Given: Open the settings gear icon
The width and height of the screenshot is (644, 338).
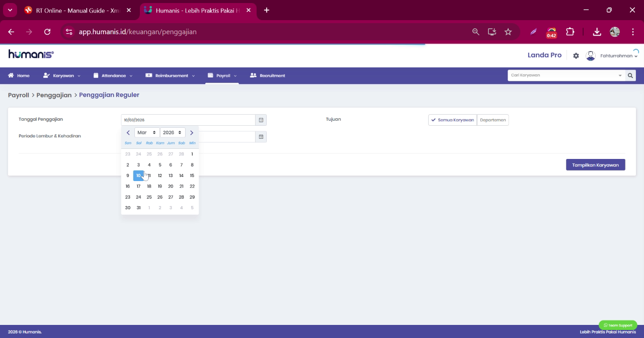Looking at the screenshot, I should pyautogui.click(x=576, y=56).
